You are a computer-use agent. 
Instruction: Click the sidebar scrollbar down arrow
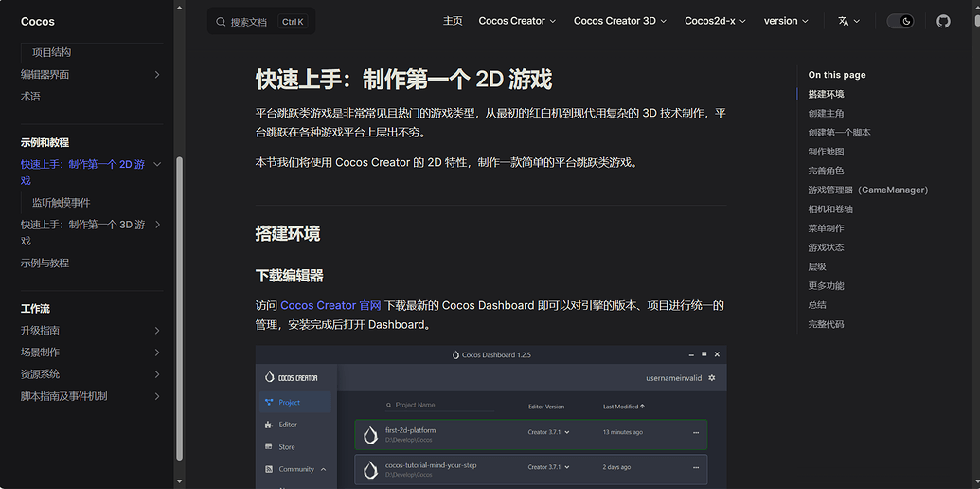[x=179, y=481]
